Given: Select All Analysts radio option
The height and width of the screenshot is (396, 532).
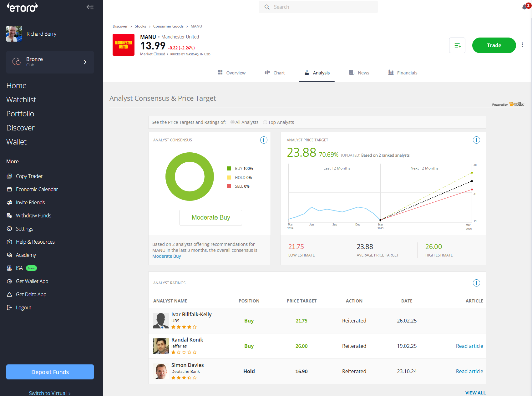Looking at the screenshot, I should [x=232, y=122].
